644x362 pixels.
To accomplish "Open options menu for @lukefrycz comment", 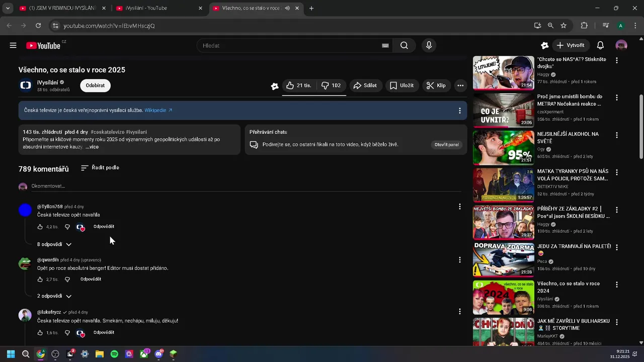I will coord(459,312).
